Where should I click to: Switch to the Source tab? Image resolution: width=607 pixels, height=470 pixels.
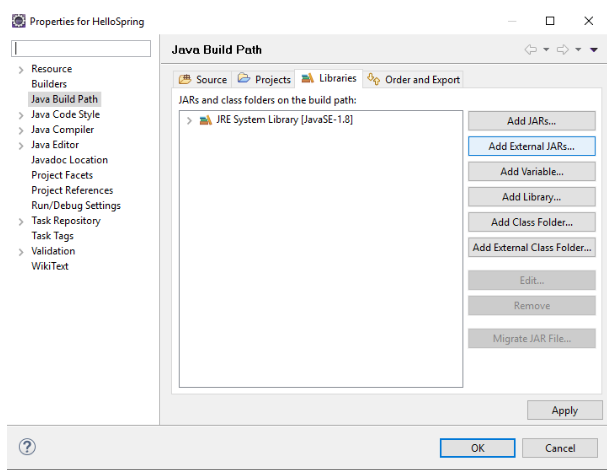(203, 80)
